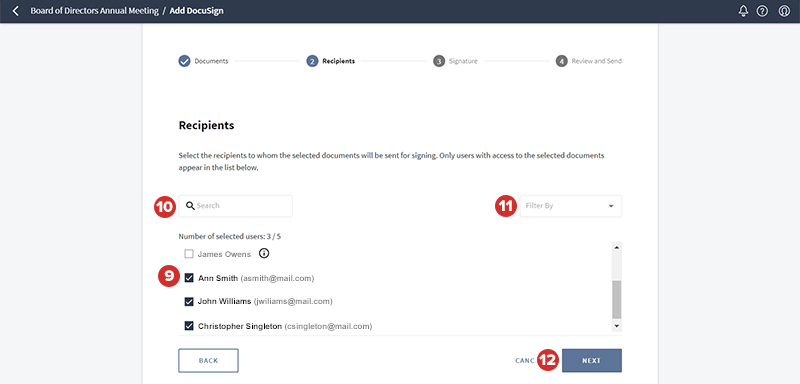Viewport: 800px width, 384px height.
Task: Click the recipient Search field
Action: (236, 206)
